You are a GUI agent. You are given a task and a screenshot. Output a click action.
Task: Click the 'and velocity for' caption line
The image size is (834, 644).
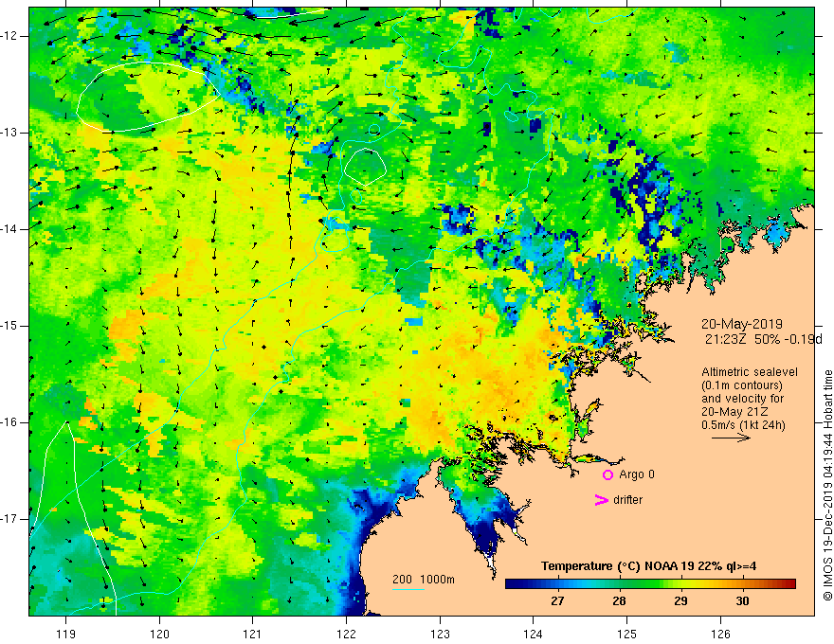(x=742, y=399)
